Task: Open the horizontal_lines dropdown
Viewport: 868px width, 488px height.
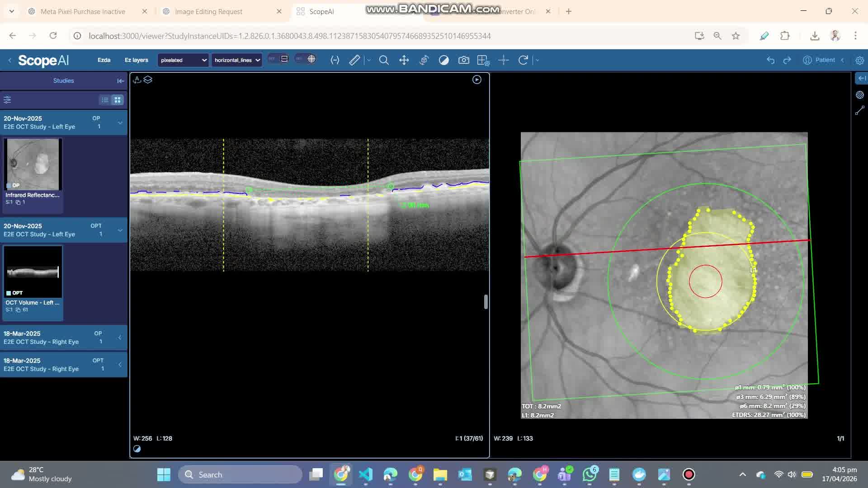Action: coord(237,60)
